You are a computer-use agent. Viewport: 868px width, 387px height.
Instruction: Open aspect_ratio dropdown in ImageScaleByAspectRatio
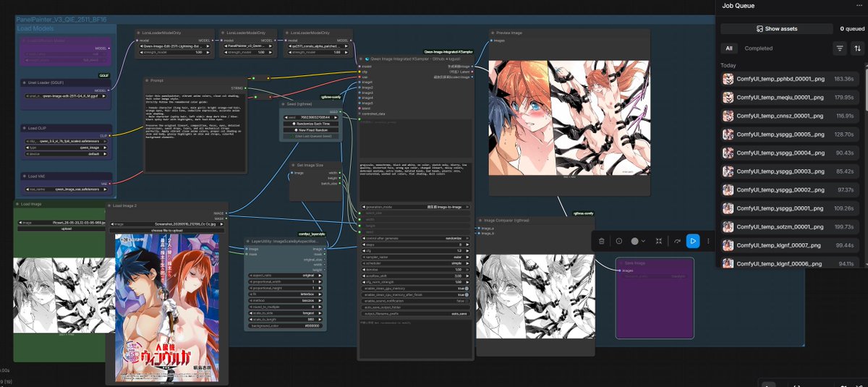(x=284, y=276)
